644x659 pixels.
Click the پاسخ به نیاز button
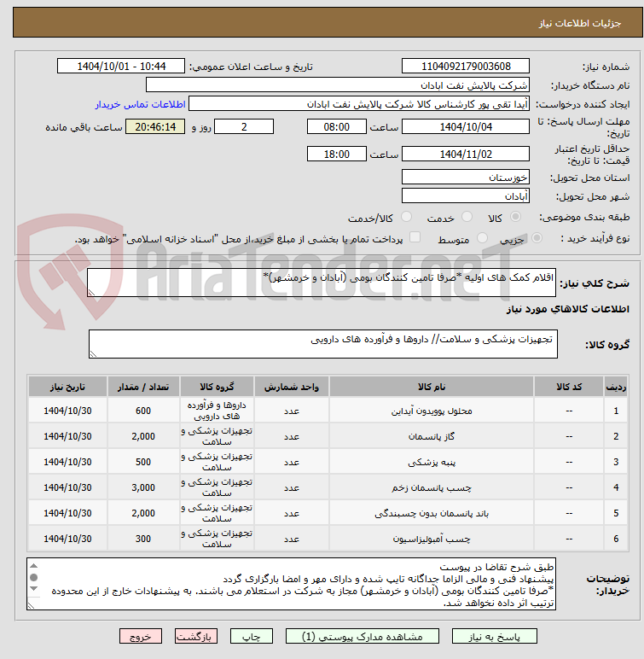494,636
